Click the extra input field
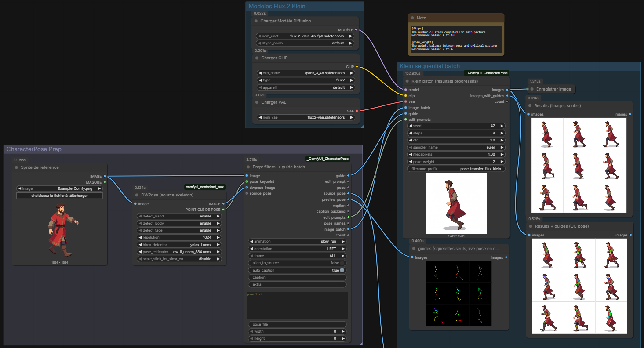 coord(297,284)
